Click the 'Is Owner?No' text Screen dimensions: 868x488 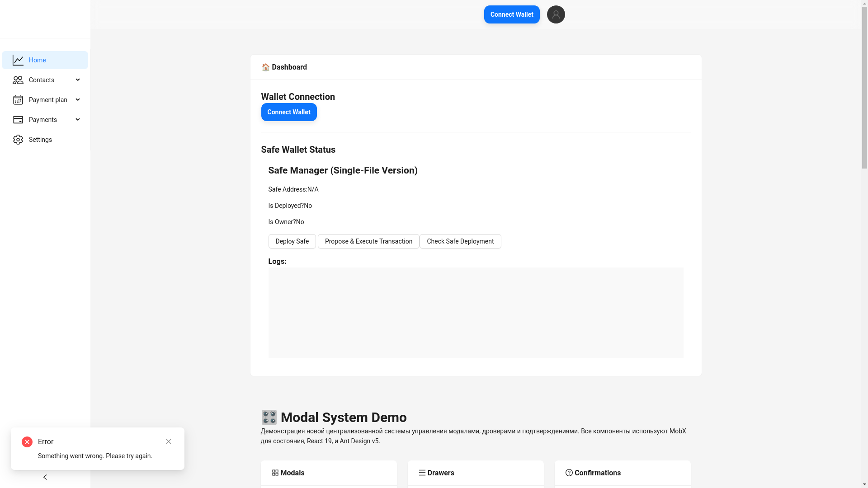point(286,222)
